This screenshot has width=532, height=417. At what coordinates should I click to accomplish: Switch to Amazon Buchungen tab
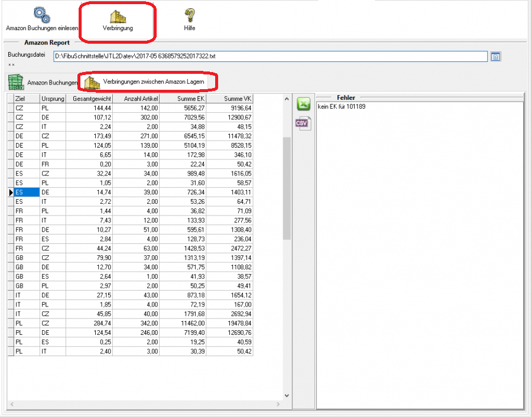pos(43,83)
